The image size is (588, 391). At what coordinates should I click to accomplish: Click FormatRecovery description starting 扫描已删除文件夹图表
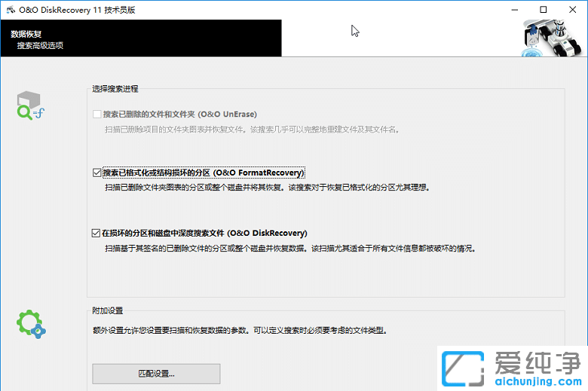[267, 188]
